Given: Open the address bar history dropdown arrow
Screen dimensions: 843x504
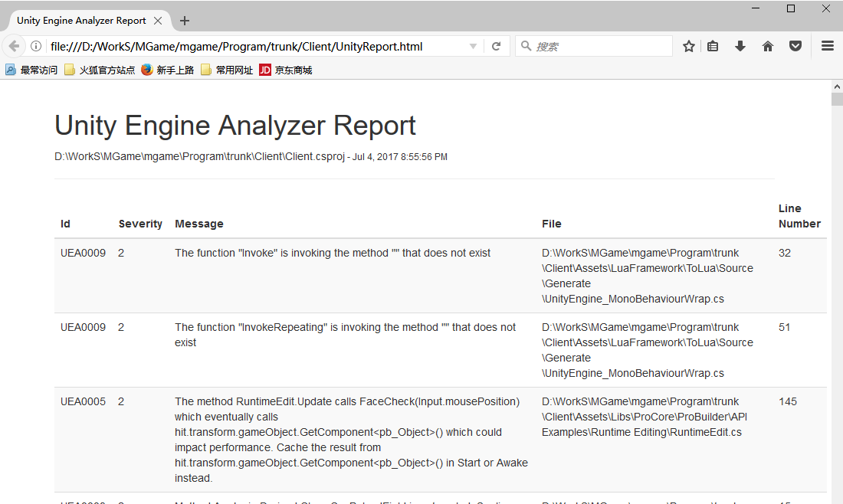Looking at the screenshot, I should pos(473,46).
